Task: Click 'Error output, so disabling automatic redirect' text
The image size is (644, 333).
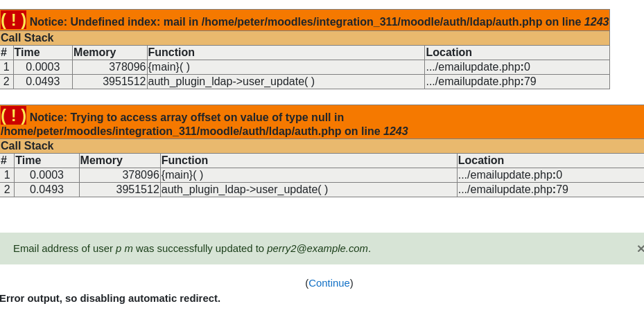Action: point(110,298)
